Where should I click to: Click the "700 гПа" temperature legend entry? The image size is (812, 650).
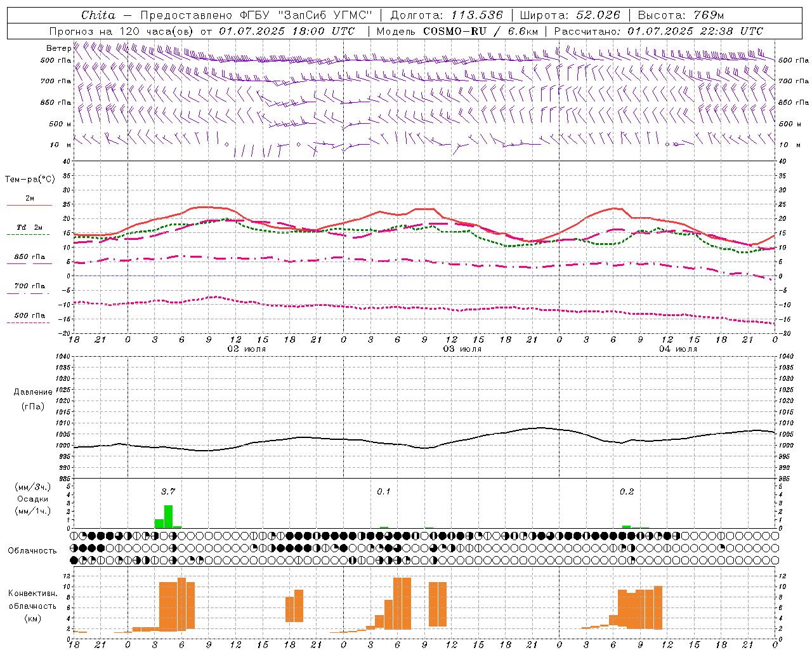(x=29, y=286)
